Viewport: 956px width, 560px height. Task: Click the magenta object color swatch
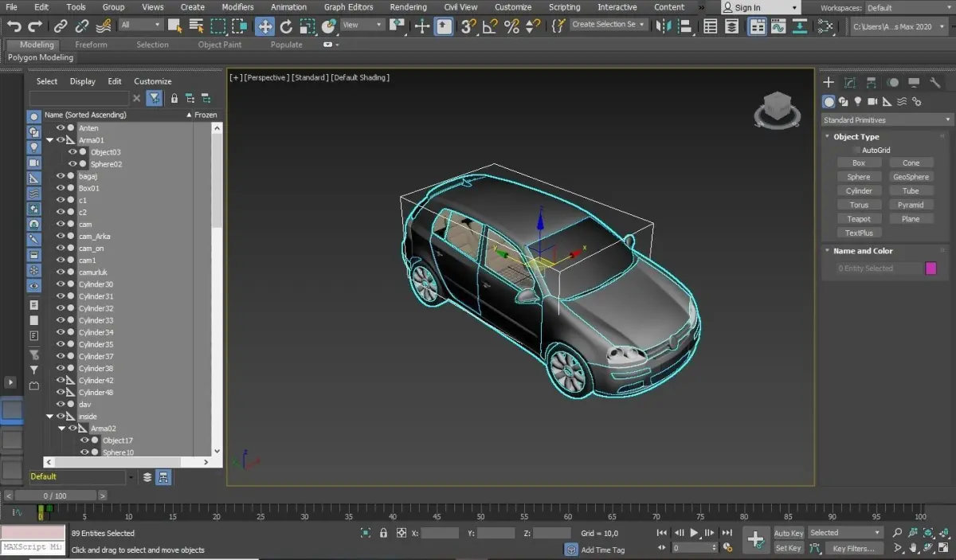(930, 268)
